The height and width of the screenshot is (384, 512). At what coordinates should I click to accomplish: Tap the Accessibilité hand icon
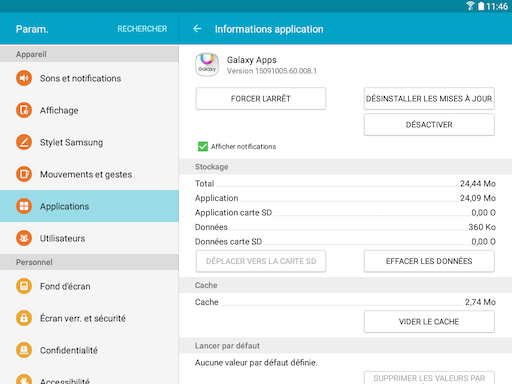tap(24, 379)
